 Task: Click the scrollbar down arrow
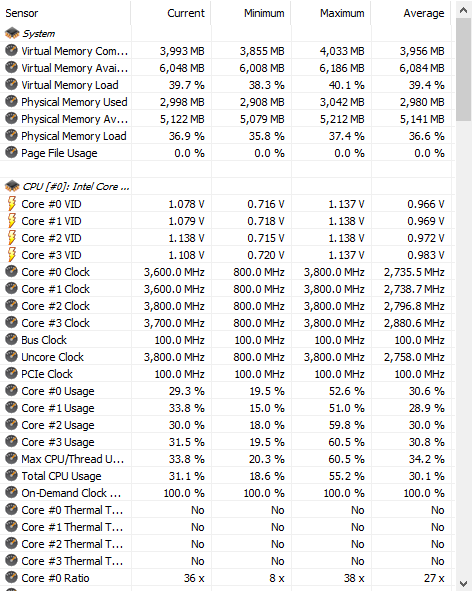[x=463, y=583]
